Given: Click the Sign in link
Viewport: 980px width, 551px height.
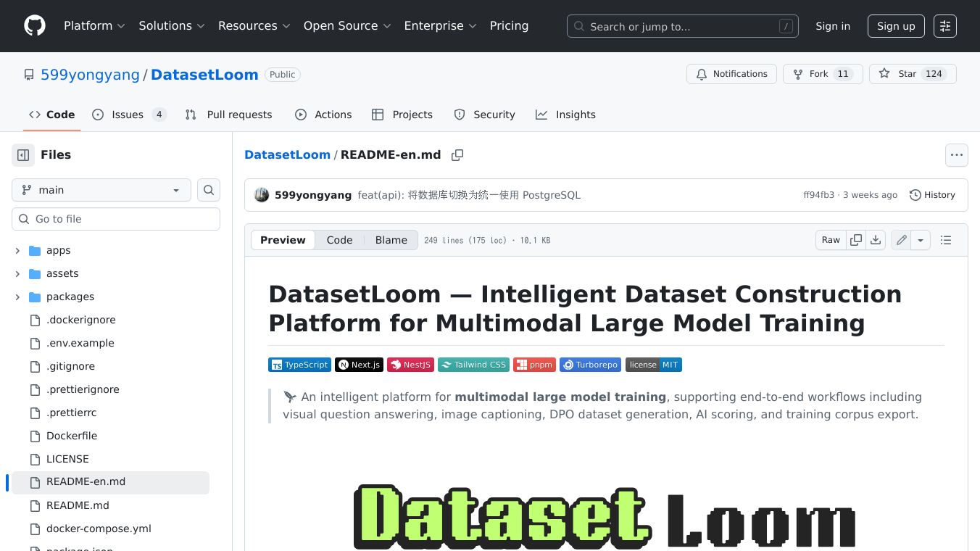Looking at the screenshot, I should point(833,26).
